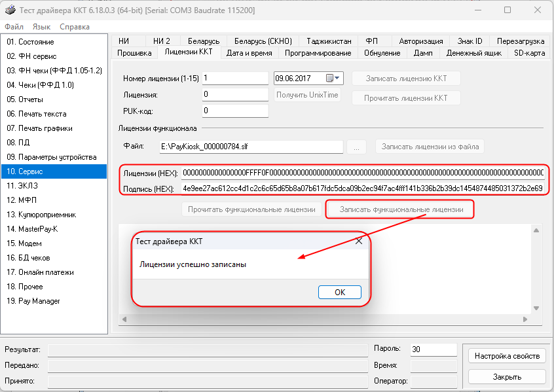
Task: Select the Прошивка tab
Action: (x=134, y=53)
